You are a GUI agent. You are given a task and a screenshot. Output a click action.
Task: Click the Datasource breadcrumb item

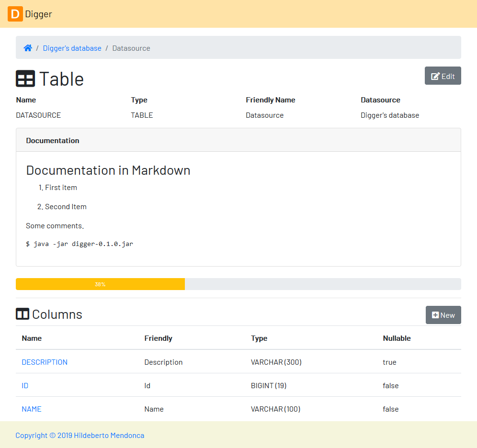(131, 48)
